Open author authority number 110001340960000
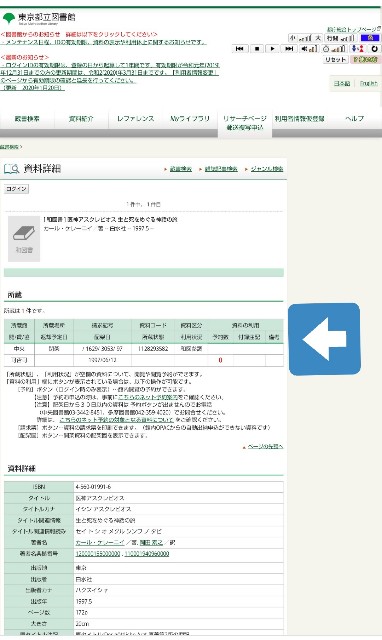This screenshot has height=640, width=382. pyautogui.click(x=147, y=554)
